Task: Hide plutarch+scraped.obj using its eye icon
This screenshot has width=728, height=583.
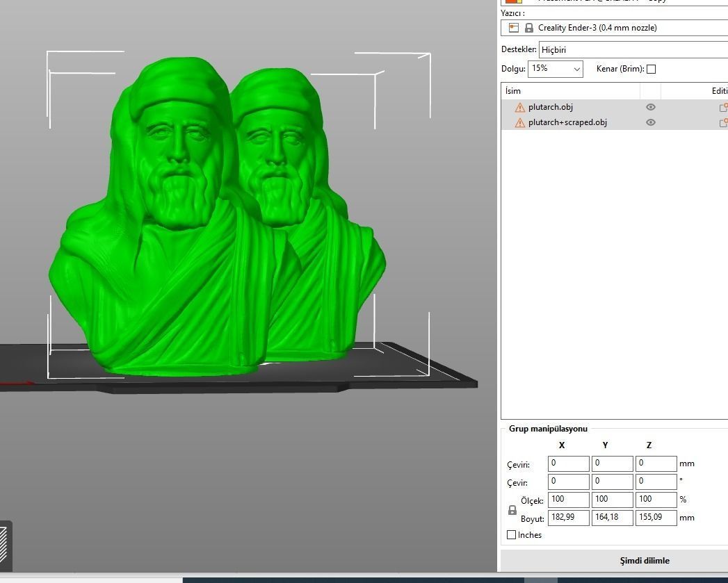Action: (x=650, y=122)
